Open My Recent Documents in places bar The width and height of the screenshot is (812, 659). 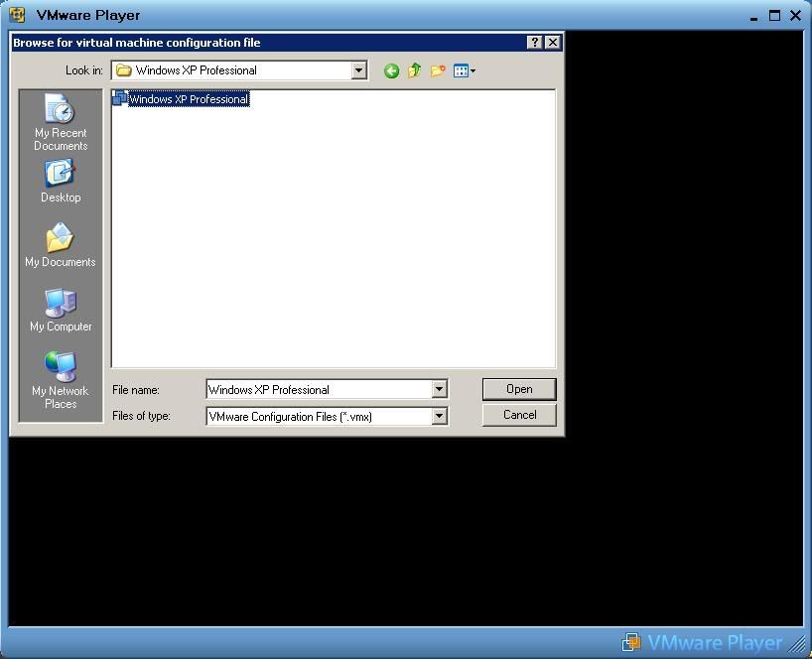pyautogui.click(x=61, y=124)
